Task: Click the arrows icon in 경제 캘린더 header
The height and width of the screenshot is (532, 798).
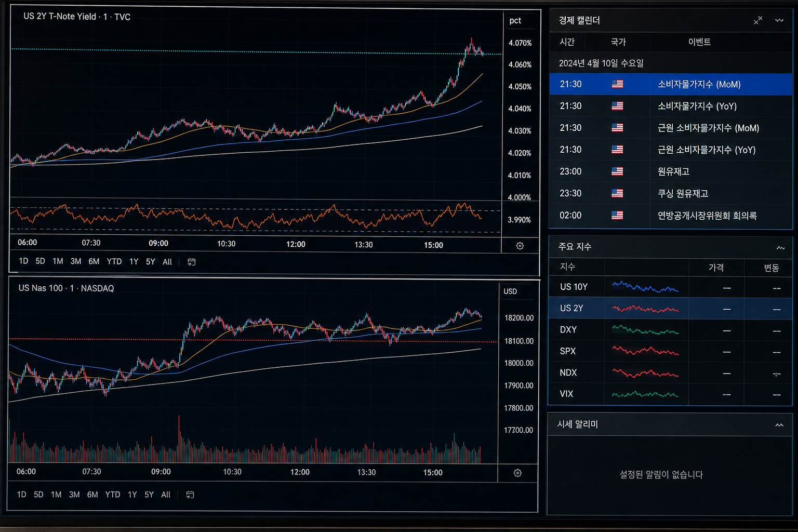Action: click(x=758, y=20)
